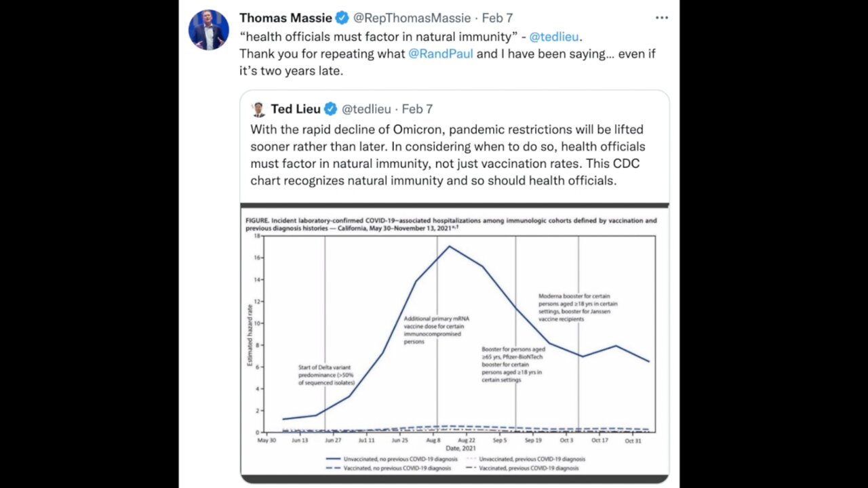Open the @RandPaul mention link
868x488 pixels.
tap(441, 54)
